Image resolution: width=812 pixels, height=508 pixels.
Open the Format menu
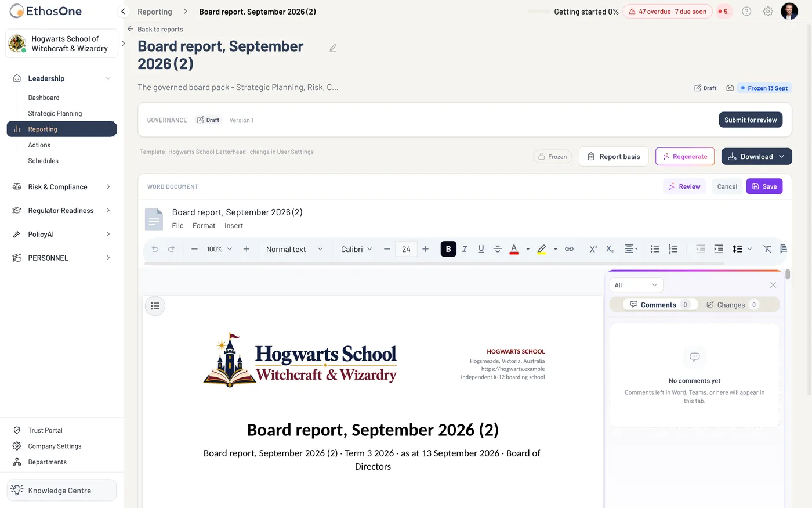click(204, 226)
